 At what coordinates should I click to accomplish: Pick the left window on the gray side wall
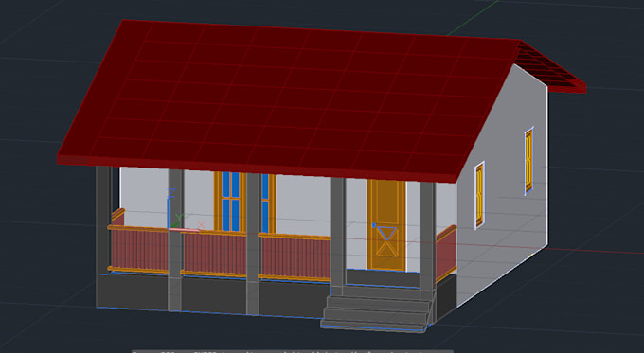480,195
